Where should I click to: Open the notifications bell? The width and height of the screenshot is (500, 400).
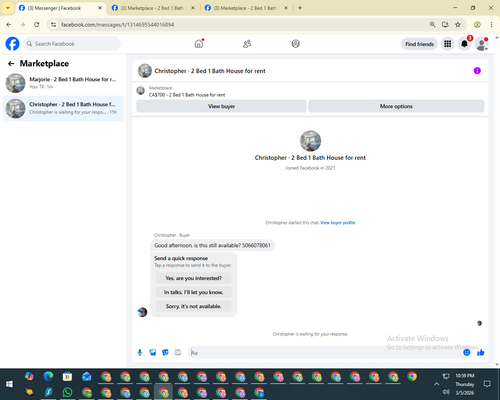coord(464,44)
